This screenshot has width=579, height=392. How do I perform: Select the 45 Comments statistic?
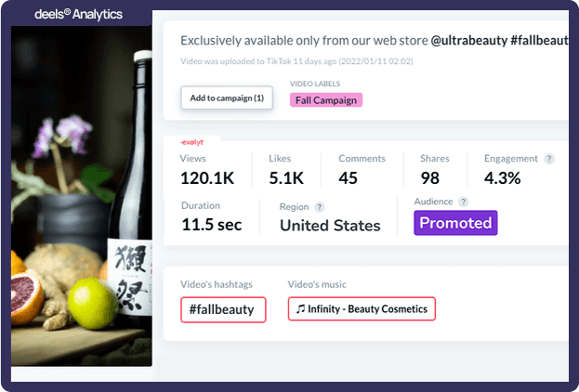[349, 176]
